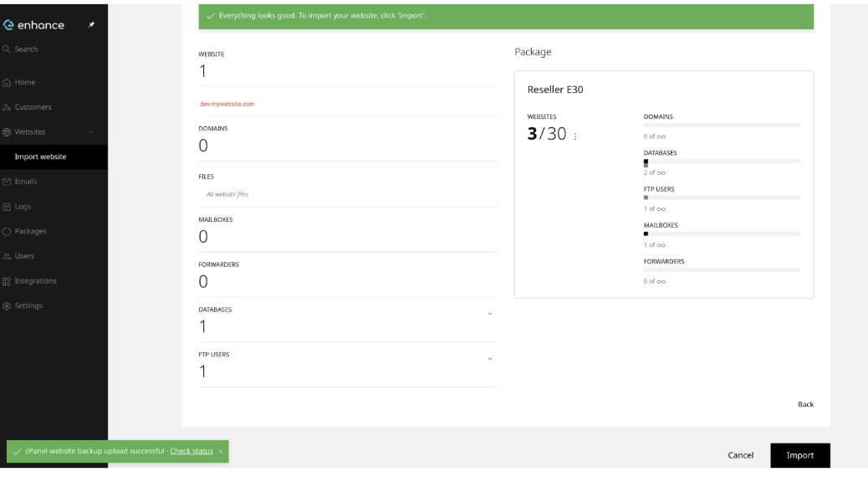
Task: Expand the FTP Users row chevron
Action: click(489, 359)
